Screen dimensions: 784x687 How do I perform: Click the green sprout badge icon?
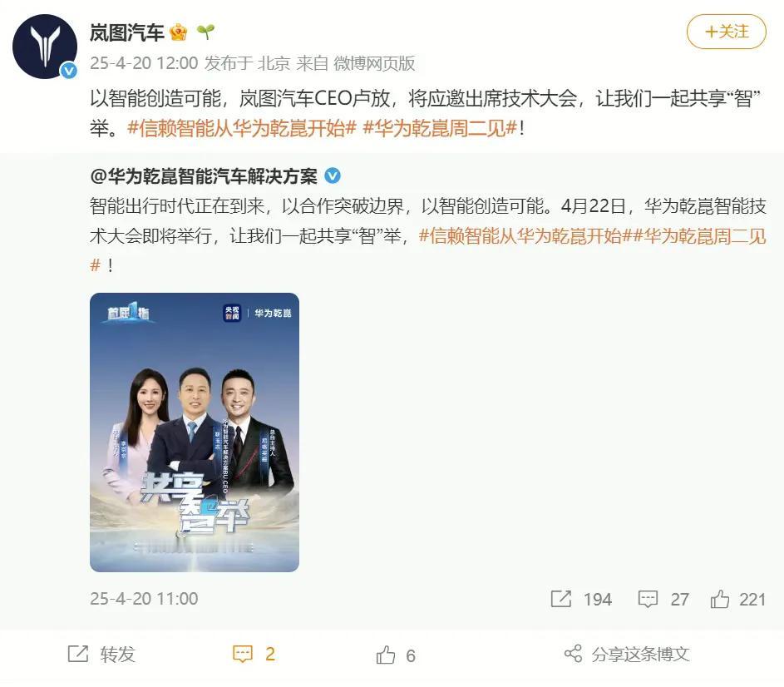[x=205, y=32]
